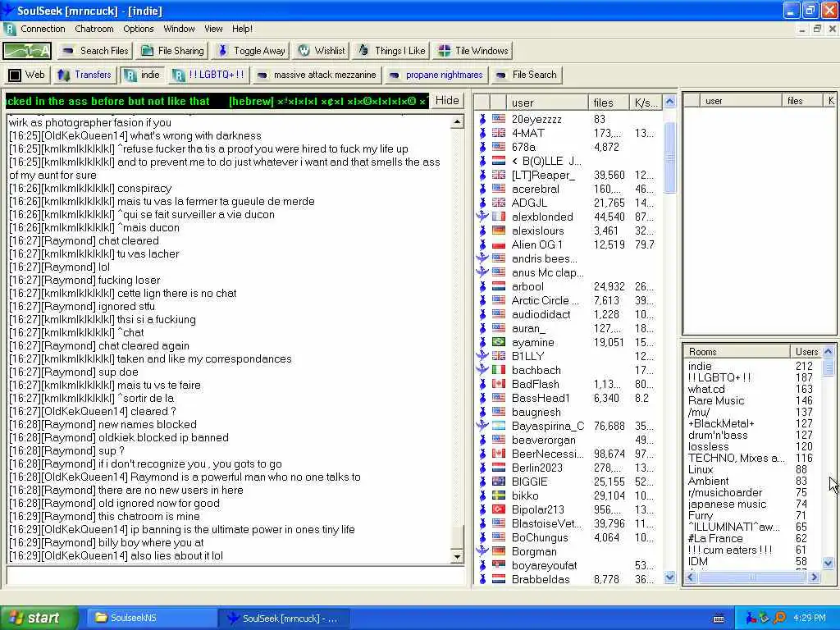
Task: Open massive attack mezzanine search tab
Action: 317,75
